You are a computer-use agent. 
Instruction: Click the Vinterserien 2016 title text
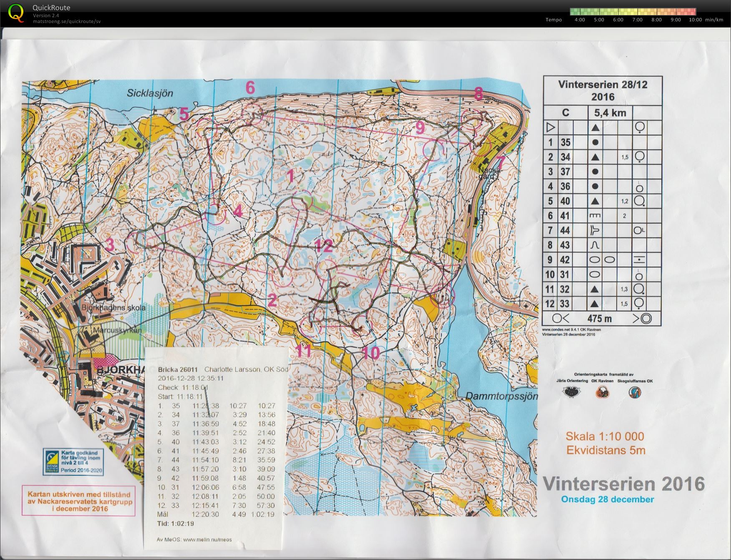[623, 484]
